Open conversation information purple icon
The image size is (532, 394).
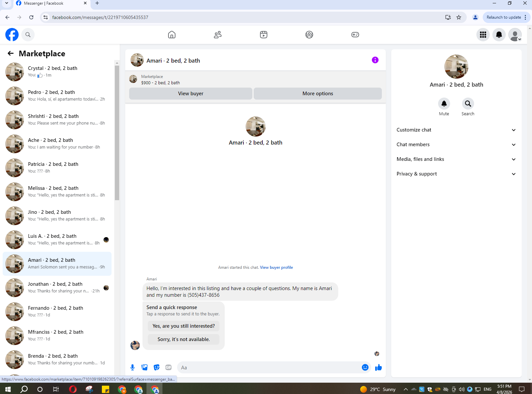tap(375, 60)
